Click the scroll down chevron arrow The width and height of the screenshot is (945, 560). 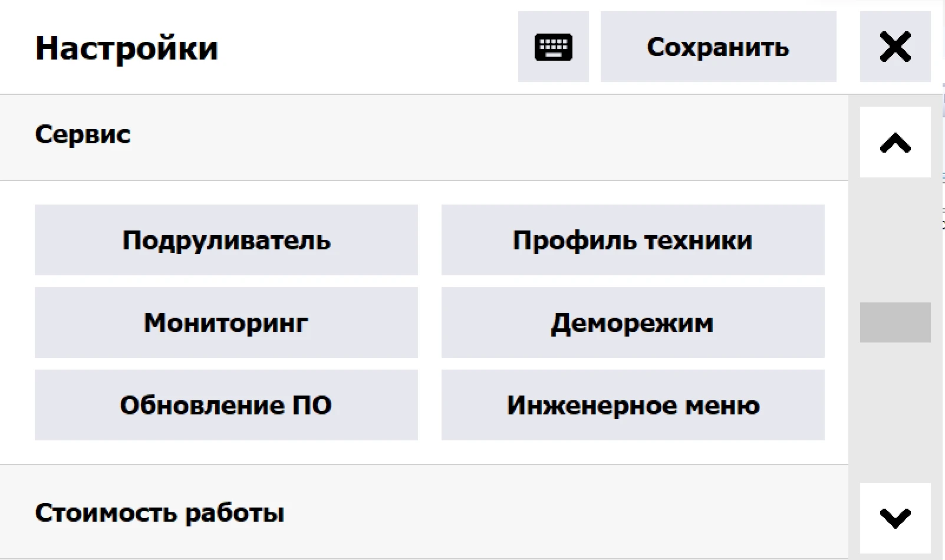pyautogui.click(x=895, y=518)
